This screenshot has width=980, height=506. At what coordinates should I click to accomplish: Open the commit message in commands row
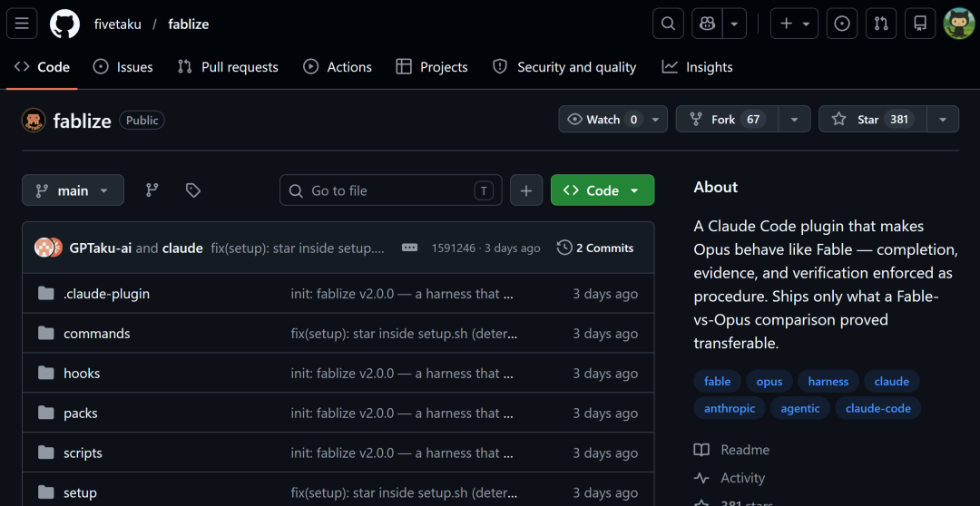click(405, 334)
